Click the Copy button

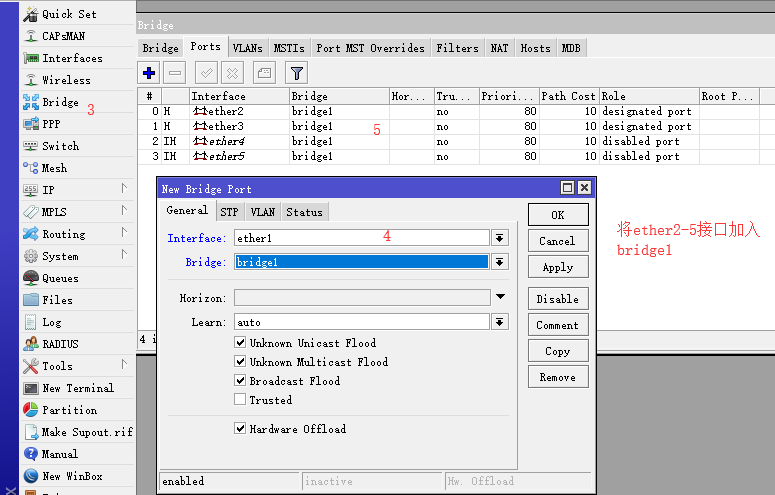558,351
